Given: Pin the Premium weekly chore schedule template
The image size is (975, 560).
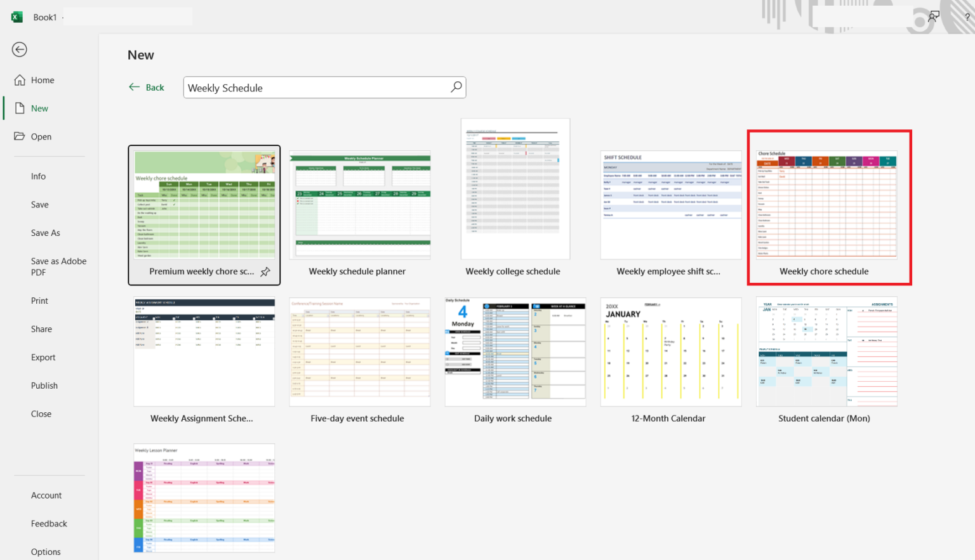Looking at the screenshot, I should pyautogui.click(x=265, y=271).
